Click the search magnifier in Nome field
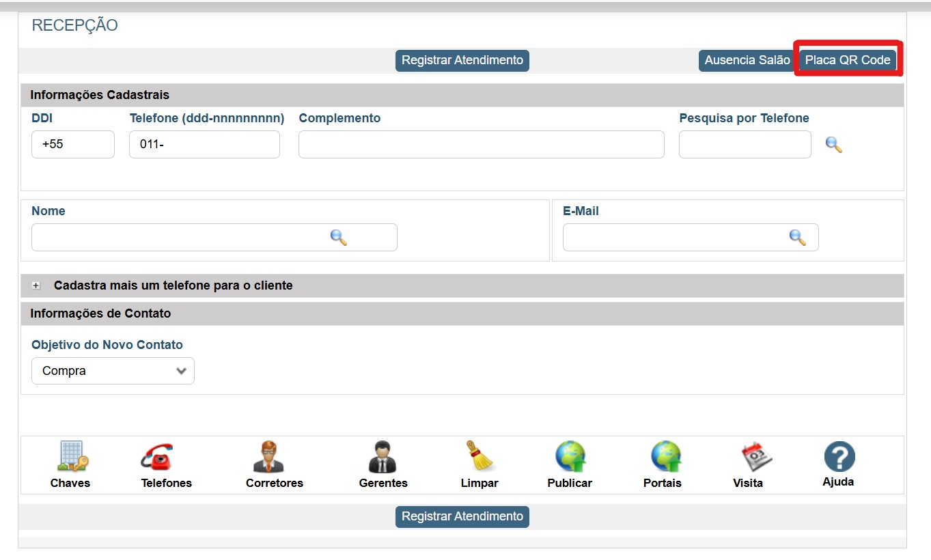Viewport: 931px width, 560px height. [x=339, y=238]
